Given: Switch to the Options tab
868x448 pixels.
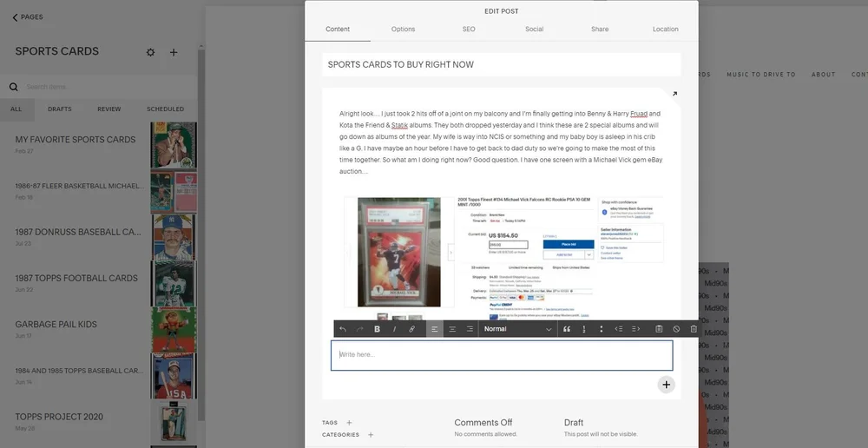Looking at the screenshot, I should pyautogui.click(x=403, y=30).
